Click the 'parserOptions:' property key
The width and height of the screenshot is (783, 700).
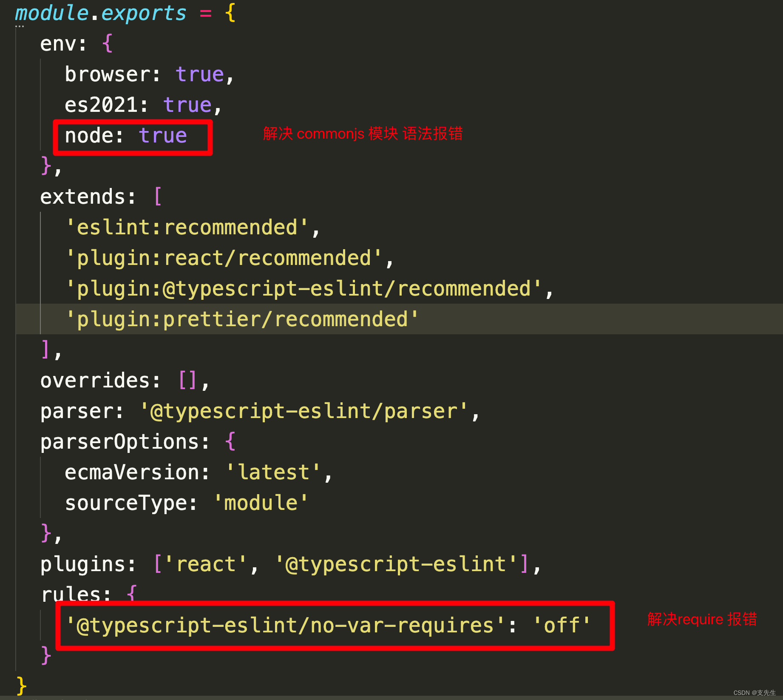pos(125,442)
